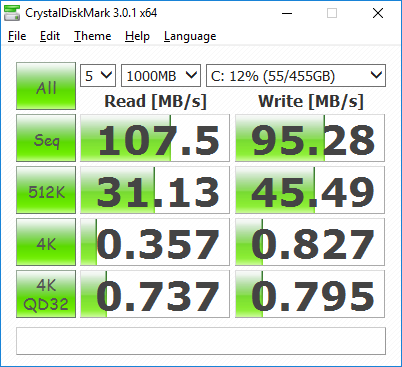Open the Theme menu
Image resolution: width=402 pixels, height=367 pixels.
pyautogui.click(x=92, y=36)
